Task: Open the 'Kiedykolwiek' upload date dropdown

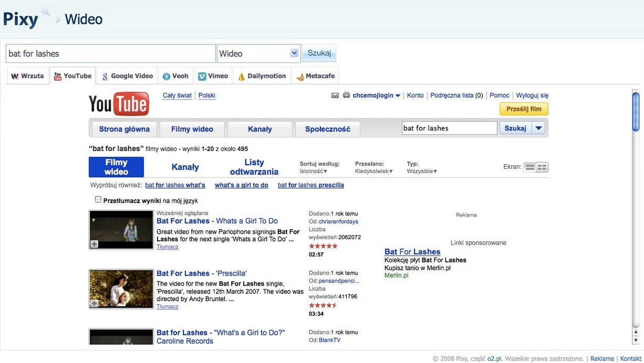Action: tap(374, 171)
